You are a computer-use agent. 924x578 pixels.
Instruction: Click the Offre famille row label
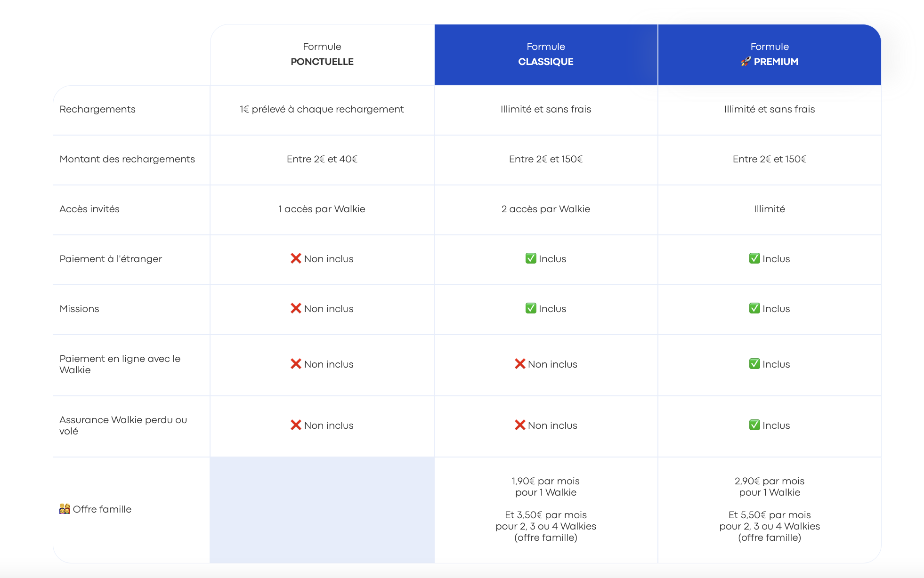[96, 509]
